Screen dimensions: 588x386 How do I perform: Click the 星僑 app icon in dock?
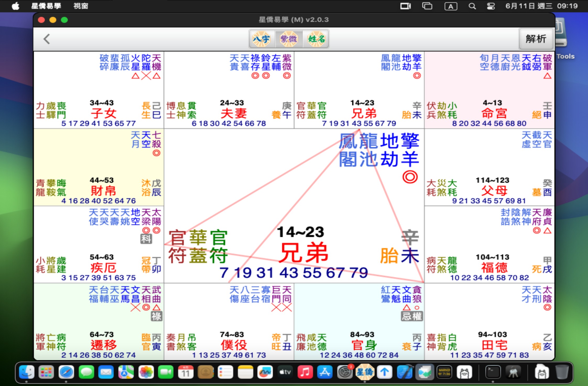[365, 372]
